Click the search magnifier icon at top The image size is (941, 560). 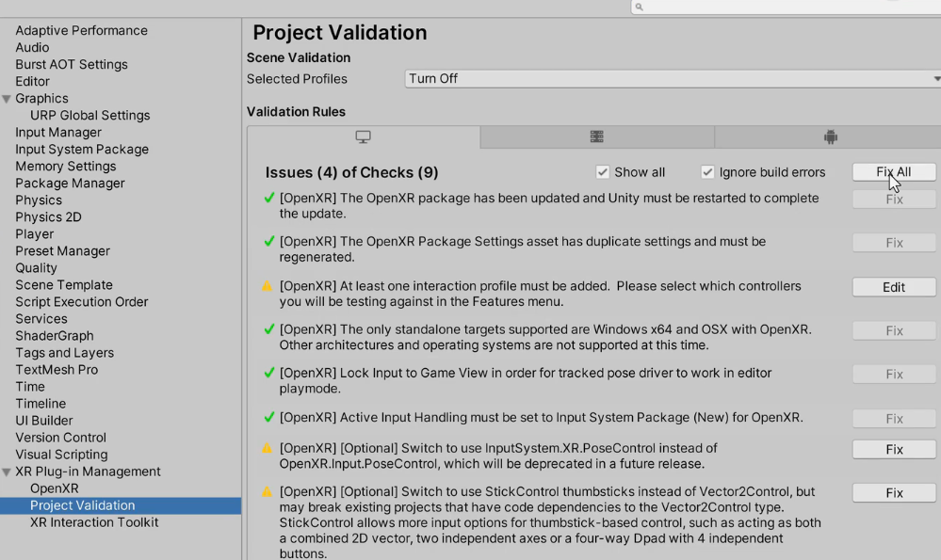coord(638,6)
